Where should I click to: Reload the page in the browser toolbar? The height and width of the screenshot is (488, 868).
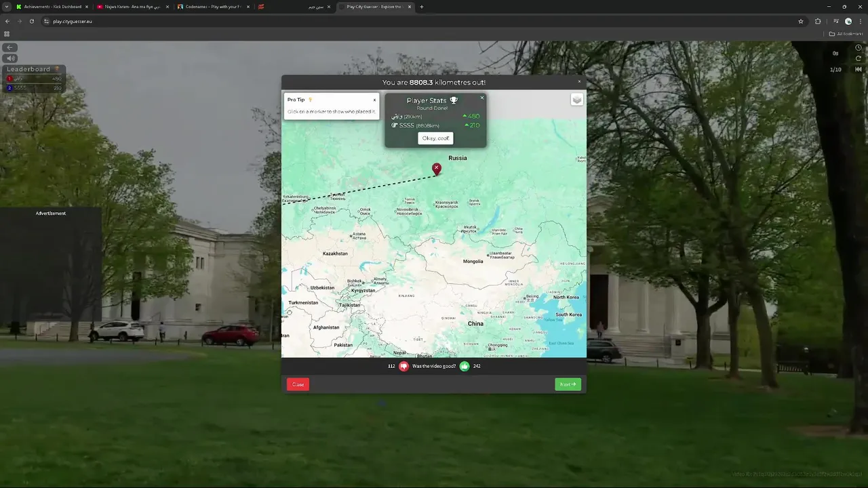tap(32, 21)
